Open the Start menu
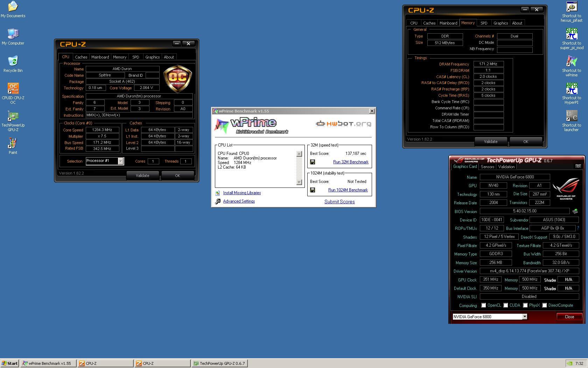This screenshot has height=368, width=588. (10, 363)
